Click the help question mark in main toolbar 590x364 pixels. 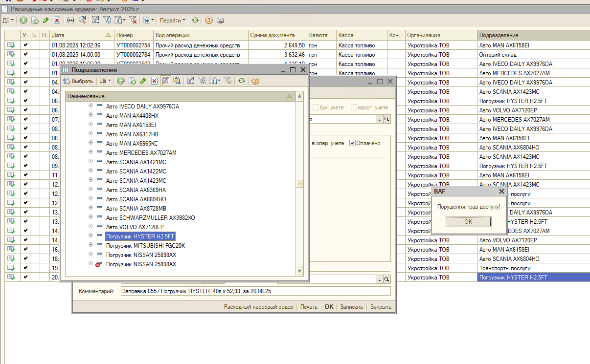[x=209, y=20]
